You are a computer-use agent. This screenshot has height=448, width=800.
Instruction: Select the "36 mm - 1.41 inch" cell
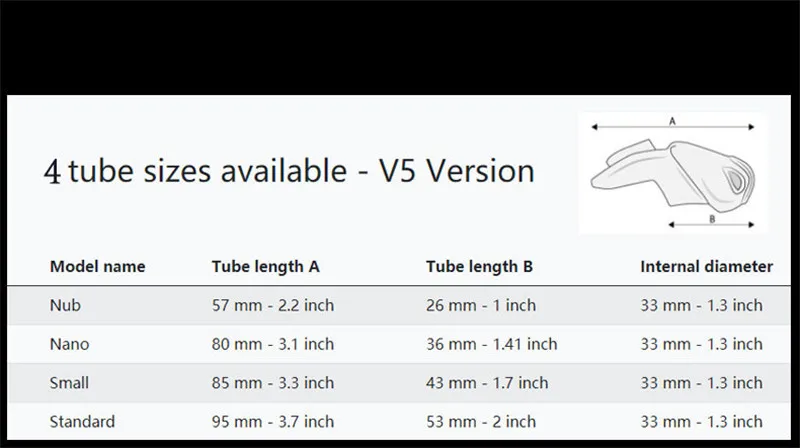[x=491, y=344]
